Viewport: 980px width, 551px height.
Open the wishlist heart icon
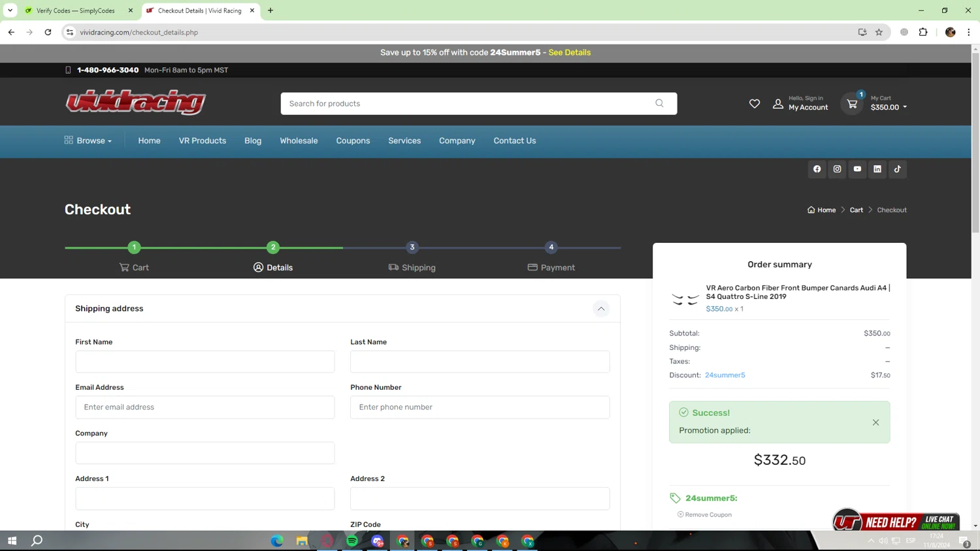point(755,104)
